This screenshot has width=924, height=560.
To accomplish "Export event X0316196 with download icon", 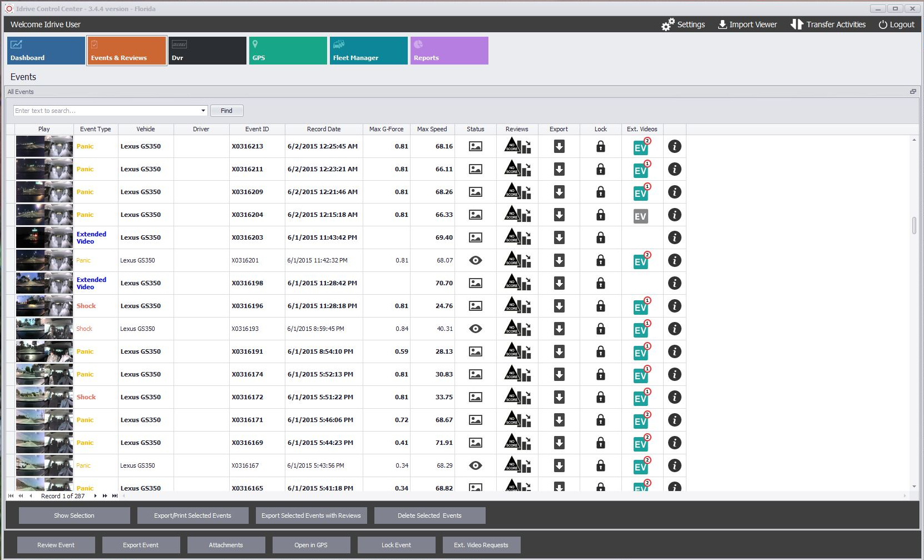I will point(559,306).
